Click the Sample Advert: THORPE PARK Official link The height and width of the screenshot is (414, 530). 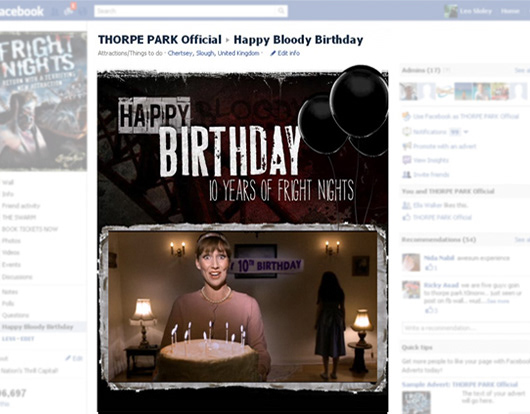[x=460, y=384]
